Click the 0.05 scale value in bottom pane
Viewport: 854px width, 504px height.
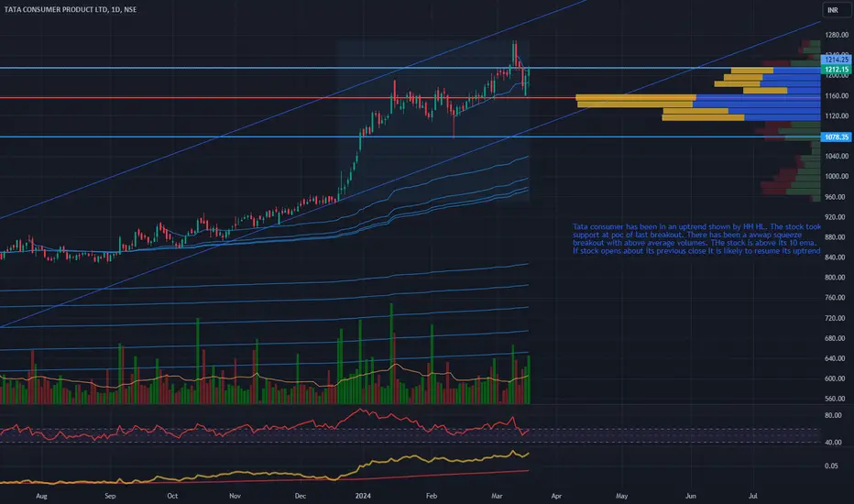(x=831, y=466)
